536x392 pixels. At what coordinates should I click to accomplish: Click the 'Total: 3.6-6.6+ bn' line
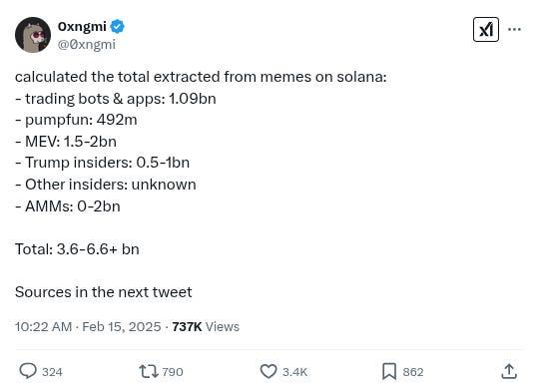click(77, 249)
